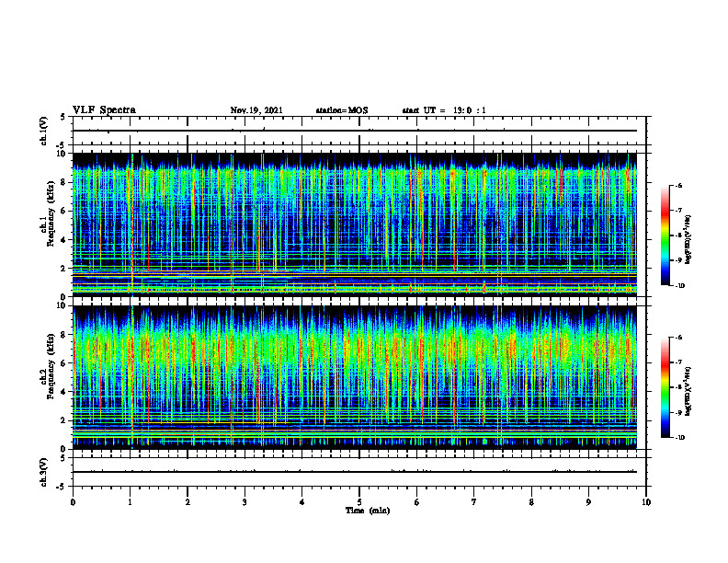Click time axis tick label "3"
This screenshot has height=563, width=728.
coord(245,502)
